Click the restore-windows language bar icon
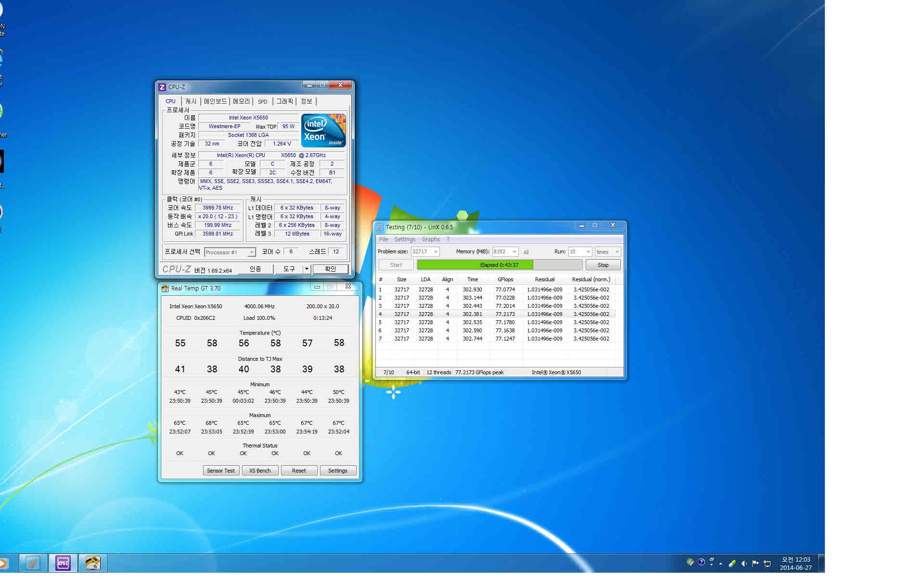Viewport: 924px width, 578px height. pyautogui.click(x=711, y=559)
